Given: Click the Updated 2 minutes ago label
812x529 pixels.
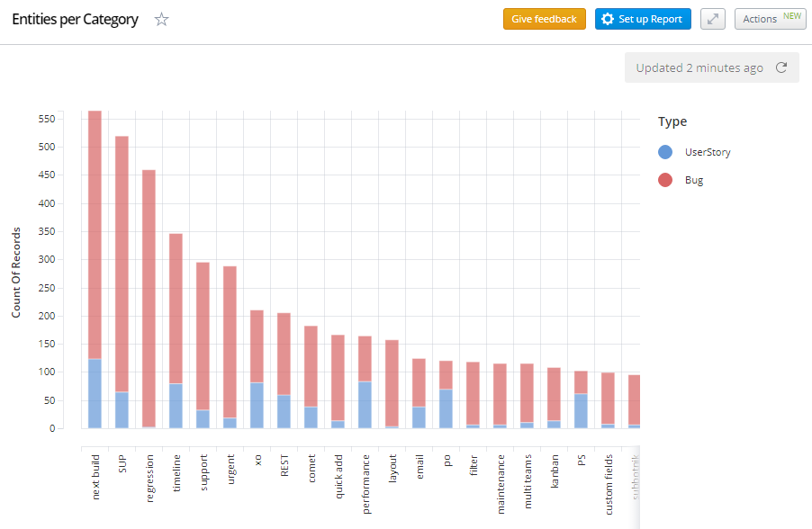Looking at the screenshot, I should coord(700,67).
